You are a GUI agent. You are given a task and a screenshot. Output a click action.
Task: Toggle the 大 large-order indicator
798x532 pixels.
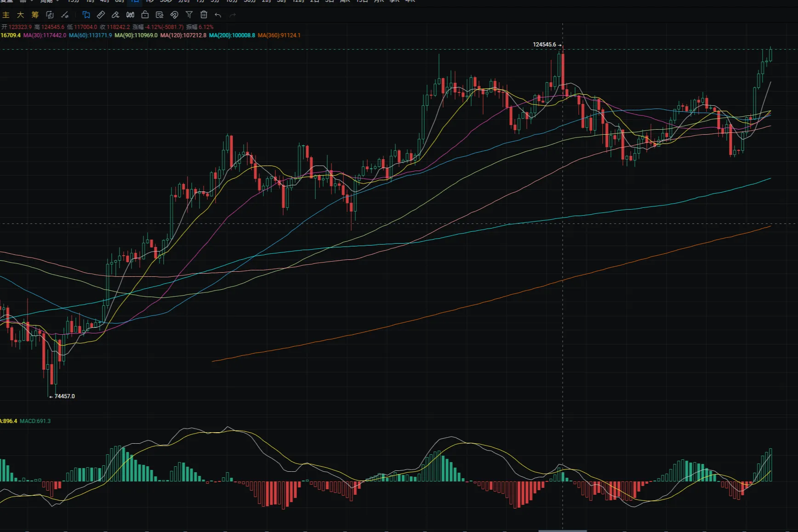[x=20, y=15]
